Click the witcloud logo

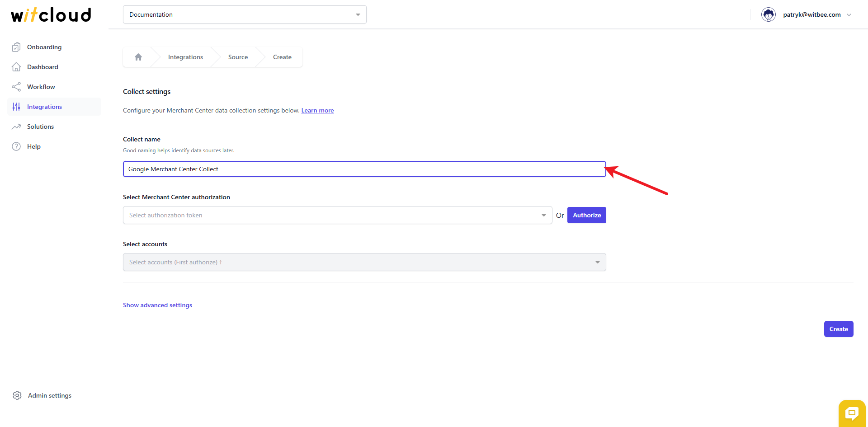click(51, 15)
